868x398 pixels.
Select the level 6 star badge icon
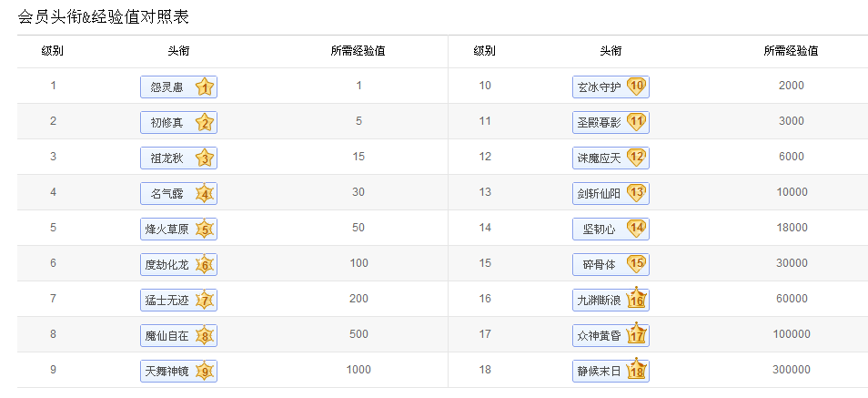click(205, 265)
